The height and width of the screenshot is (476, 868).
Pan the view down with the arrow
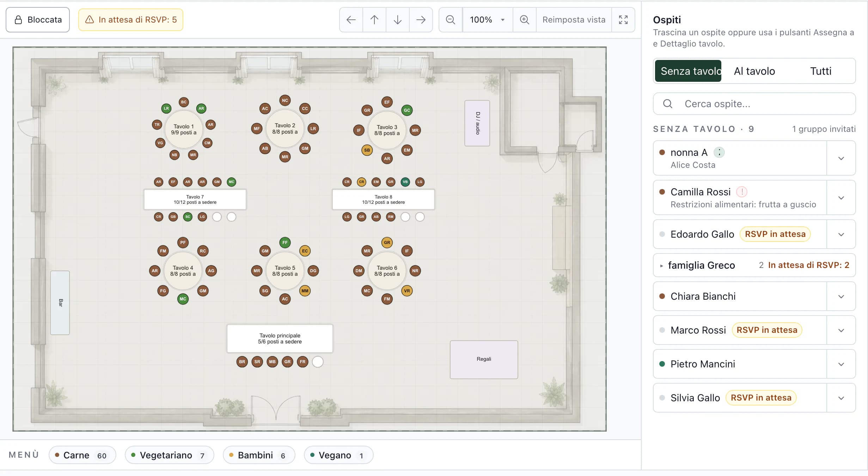coord(398,20)
